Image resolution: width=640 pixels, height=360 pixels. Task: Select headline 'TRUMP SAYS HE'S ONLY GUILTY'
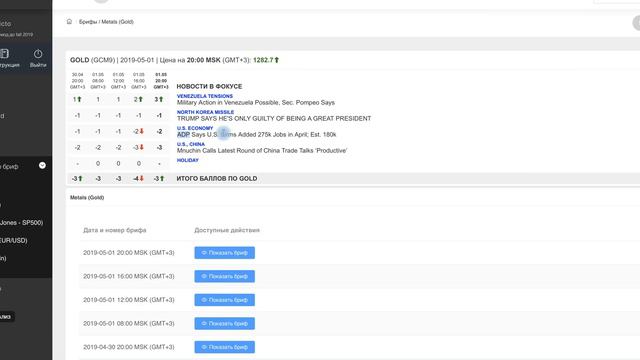tap(274, 118)
